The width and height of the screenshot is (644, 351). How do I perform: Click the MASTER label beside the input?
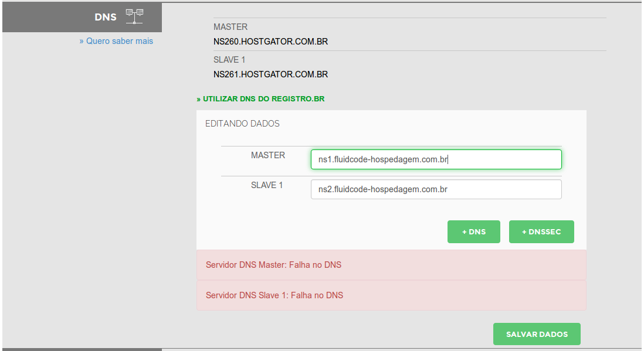268,155
